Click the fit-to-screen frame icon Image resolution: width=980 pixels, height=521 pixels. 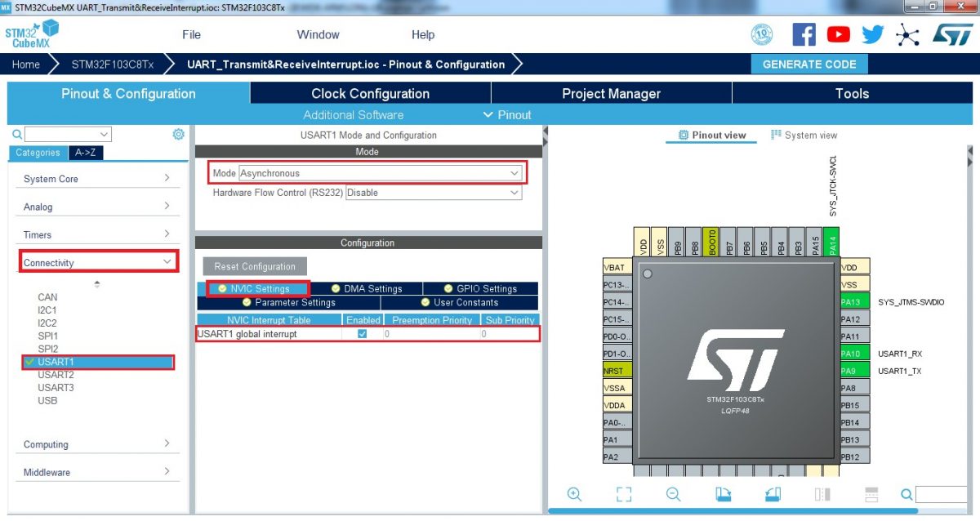coord(624,494)
